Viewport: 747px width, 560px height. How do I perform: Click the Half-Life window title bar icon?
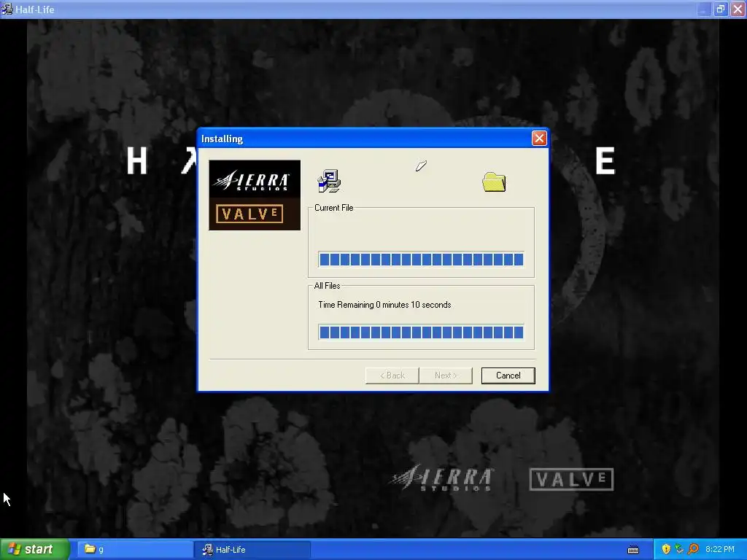pos(7,9)
